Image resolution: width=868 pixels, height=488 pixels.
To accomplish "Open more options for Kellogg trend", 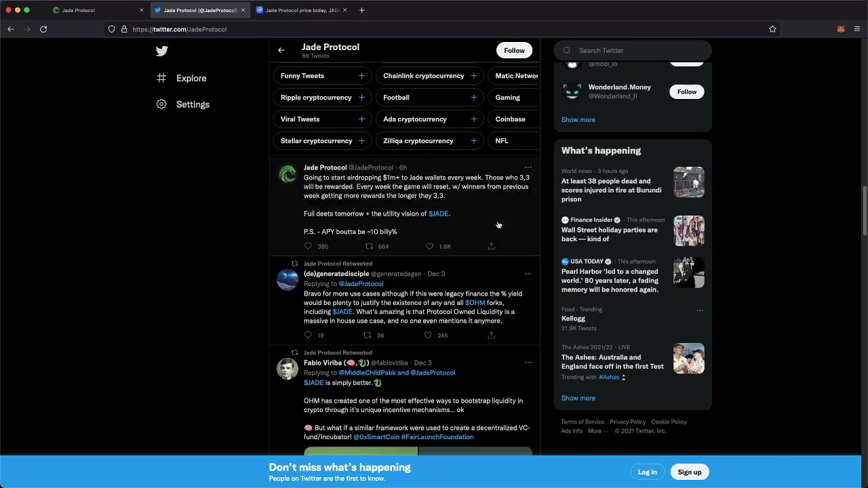I will (x=700, y=310).
